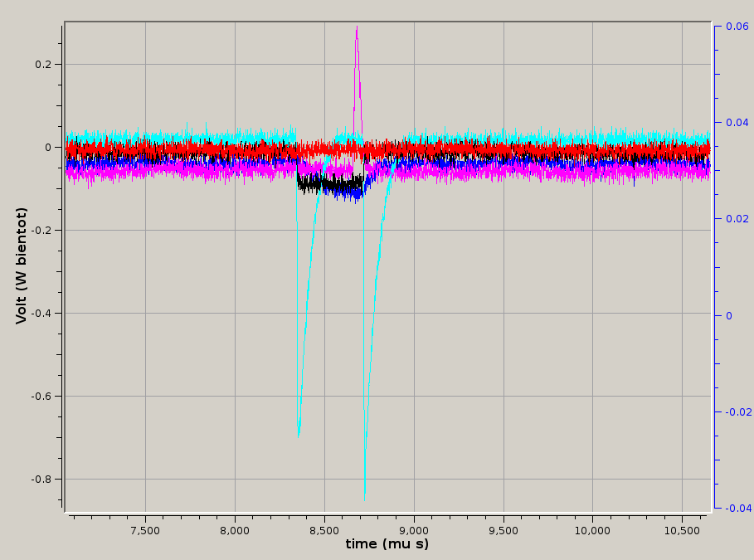Click the bottom of the first cyan dip
Image resolution: width=754 pixels, height=560 pixels.
299,431
